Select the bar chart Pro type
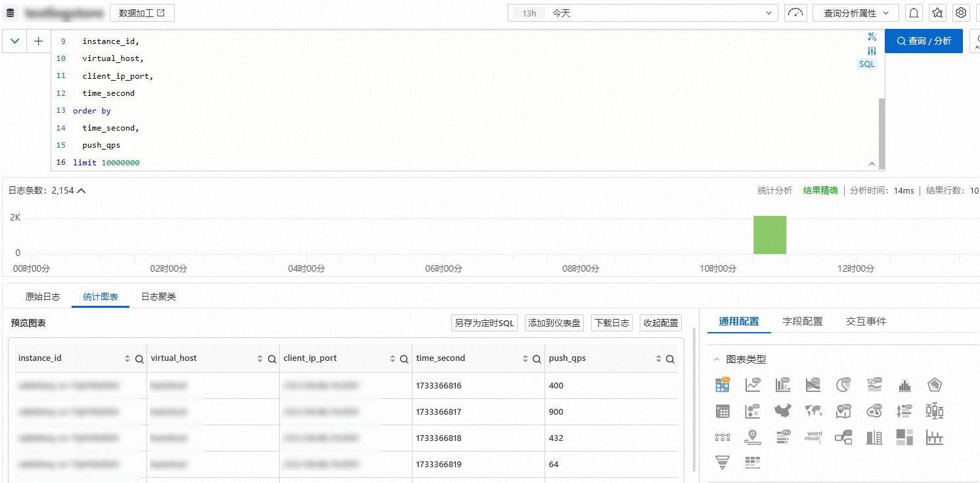This screenshot has width=980, height=483. click(783, 385)
